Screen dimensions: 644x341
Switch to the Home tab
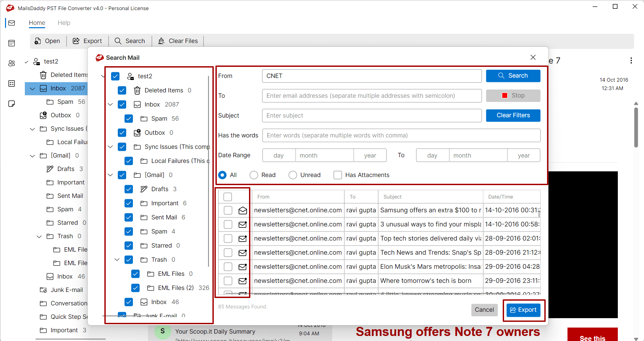pos(37,23)
